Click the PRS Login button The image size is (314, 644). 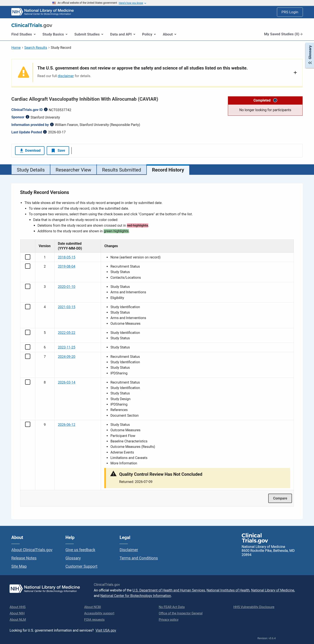point(290,12)
